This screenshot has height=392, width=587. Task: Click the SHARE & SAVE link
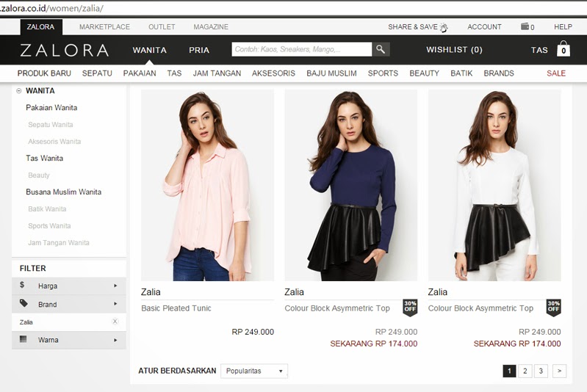coord(413,27)
